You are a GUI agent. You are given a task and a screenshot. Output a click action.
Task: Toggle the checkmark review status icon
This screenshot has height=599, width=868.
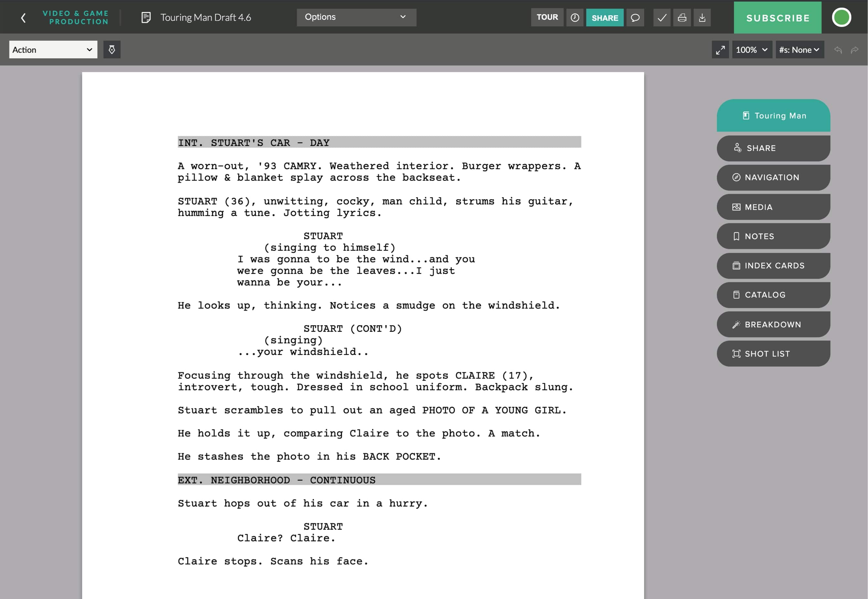click(662, 18)
